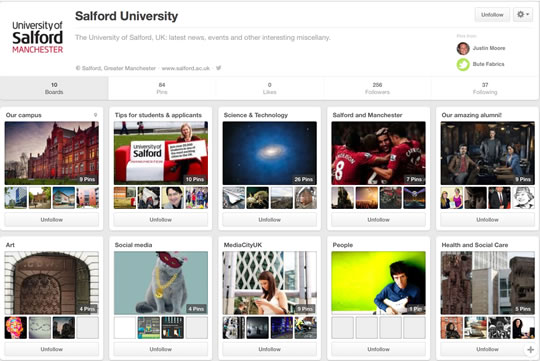This screenshot has width=540, height=361.
Task: Unfollow the Salford and Manchester board
Action: coord(378,219)
